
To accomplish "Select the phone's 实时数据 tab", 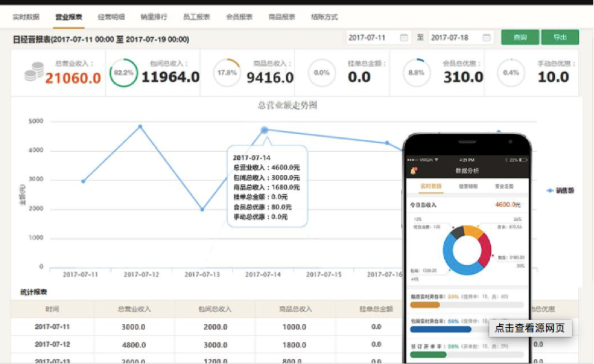I will pyautogui.click(x=431, y=187).
